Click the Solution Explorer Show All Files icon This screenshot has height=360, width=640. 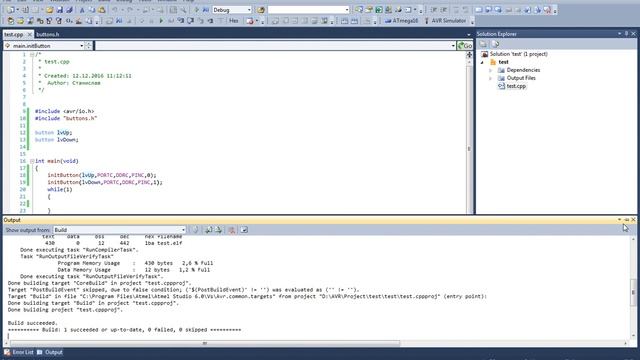pos(495,44)
